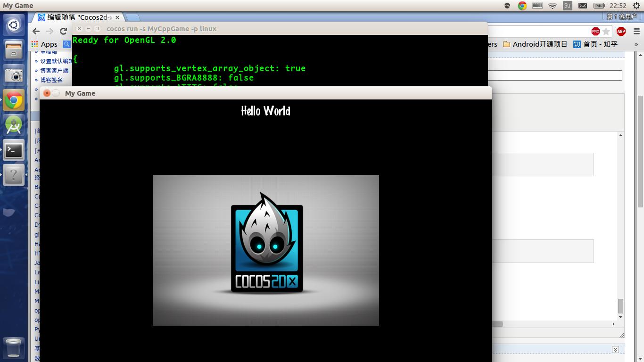
Task: Open the 博客签名 sidebar link
Action: (51, 80)
